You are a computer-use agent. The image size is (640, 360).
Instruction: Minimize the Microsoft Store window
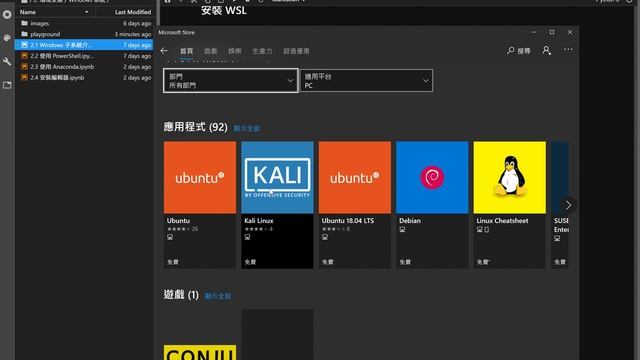point(533,32)
